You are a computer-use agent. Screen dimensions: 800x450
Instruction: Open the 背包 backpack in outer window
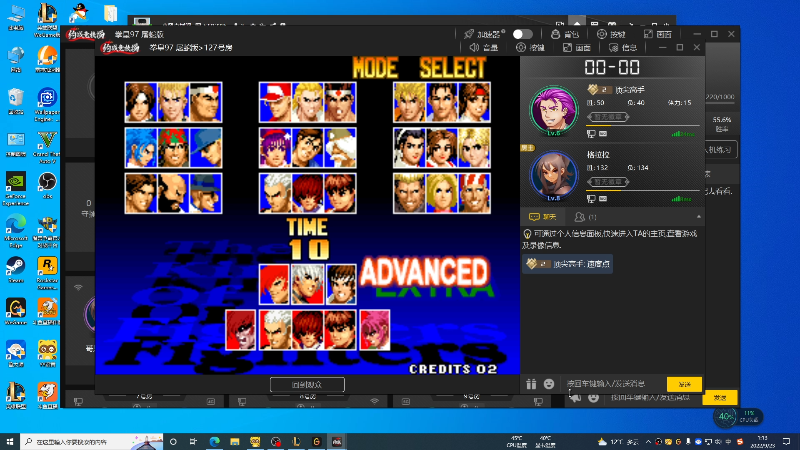[565, 34]
